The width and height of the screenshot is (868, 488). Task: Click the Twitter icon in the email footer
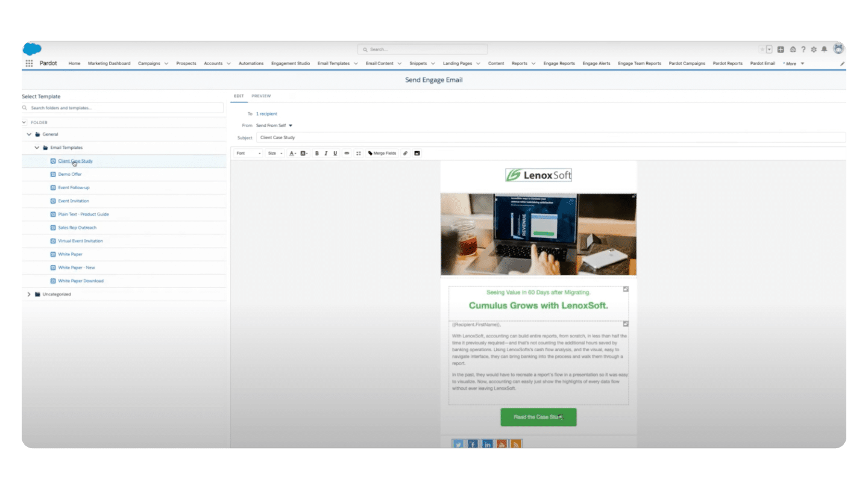[x=458, y=445]
